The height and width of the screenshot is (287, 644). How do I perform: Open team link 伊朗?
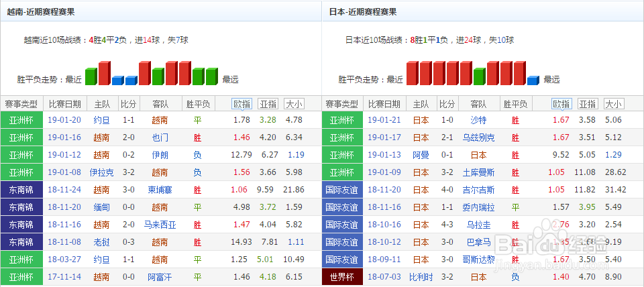click(160, 155)
